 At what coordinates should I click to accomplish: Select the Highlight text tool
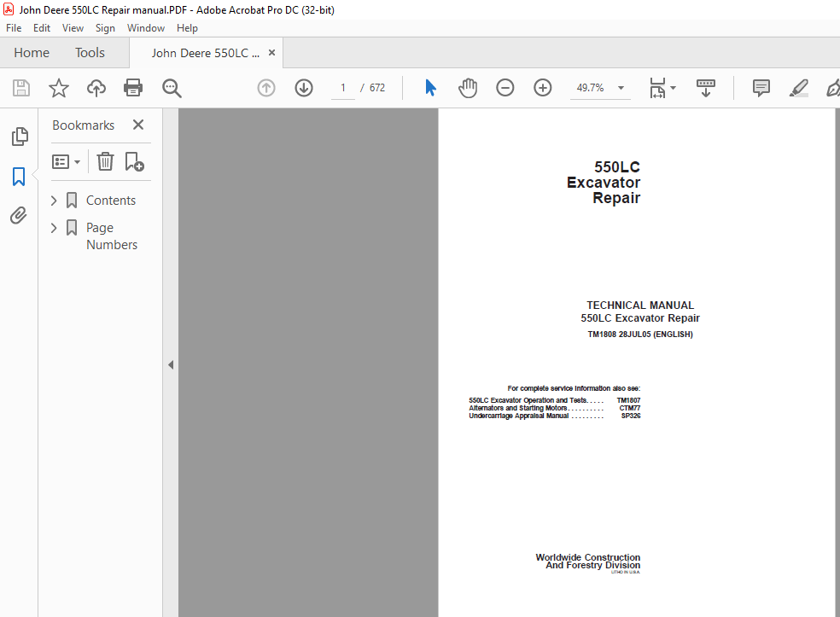tap(799, 88)
